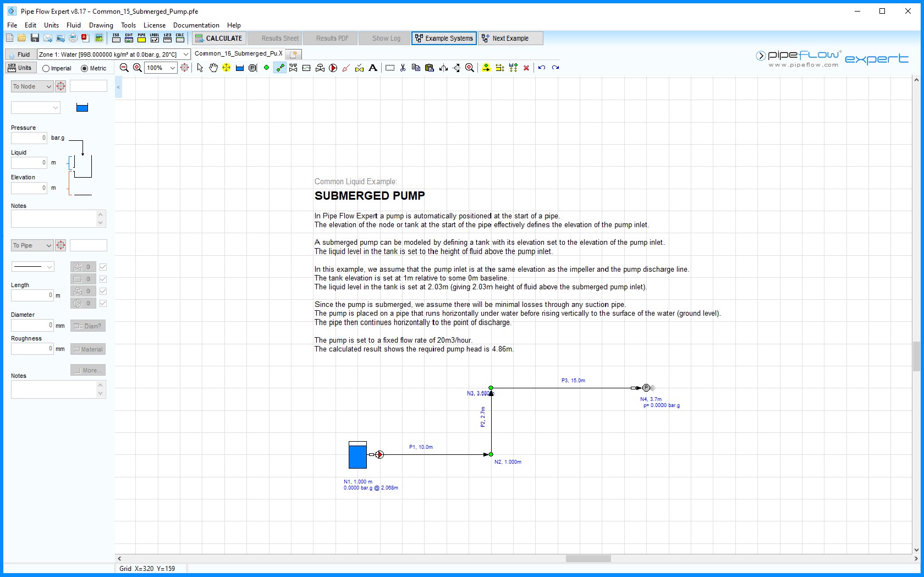Select the Common_15_Submerged_Pu tab
The height and width of the screenshot is (577, 924).
[x=238, y=54]
